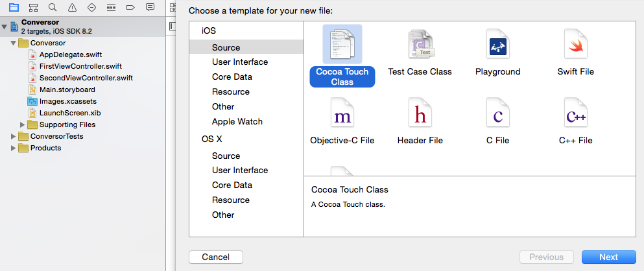Select the Test Case Class template icon
644x271 pixels.
click(420, 44)
